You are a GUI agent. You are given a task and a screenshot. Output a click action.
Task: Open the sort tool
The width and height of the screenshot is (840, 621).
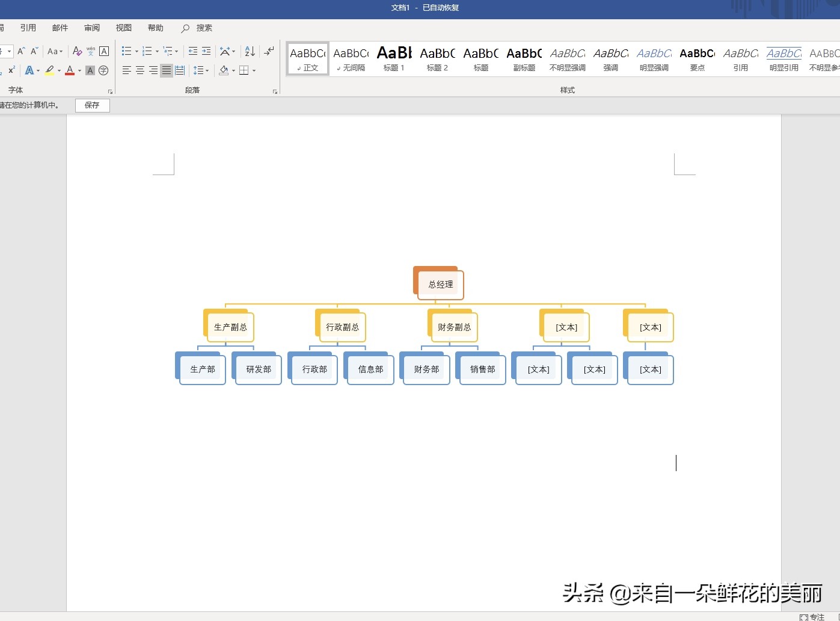click(249, 51)
